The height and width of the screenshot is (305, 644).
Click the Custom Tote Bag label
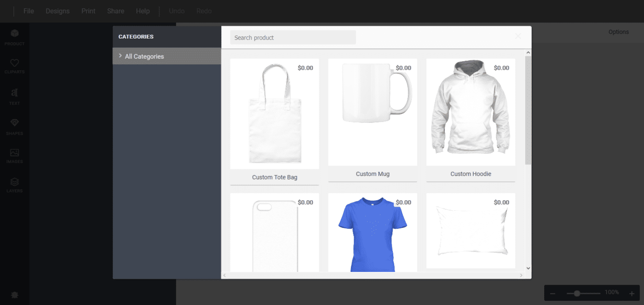pos(275,177)
